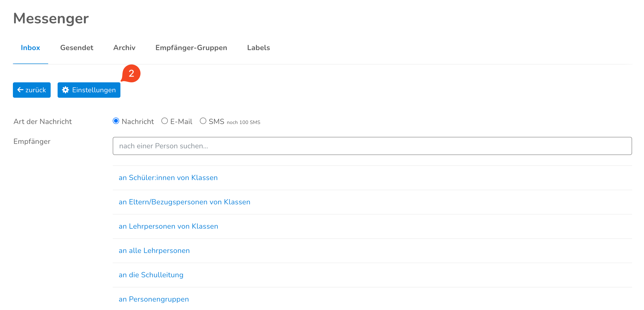Click the back arrow icon on zurück

pos(20,90)
